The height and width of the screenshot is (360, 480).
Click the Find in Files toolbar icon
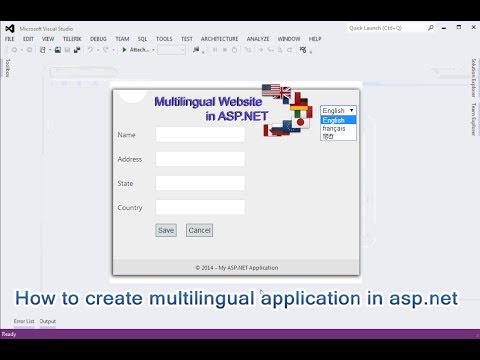coord(196,50)
